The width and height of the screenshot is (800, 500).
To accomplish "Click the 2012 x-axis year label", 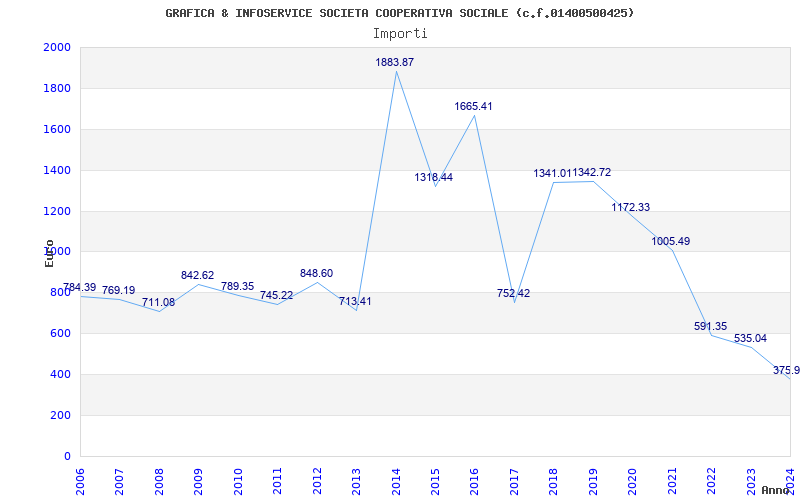I will point(317,482).
